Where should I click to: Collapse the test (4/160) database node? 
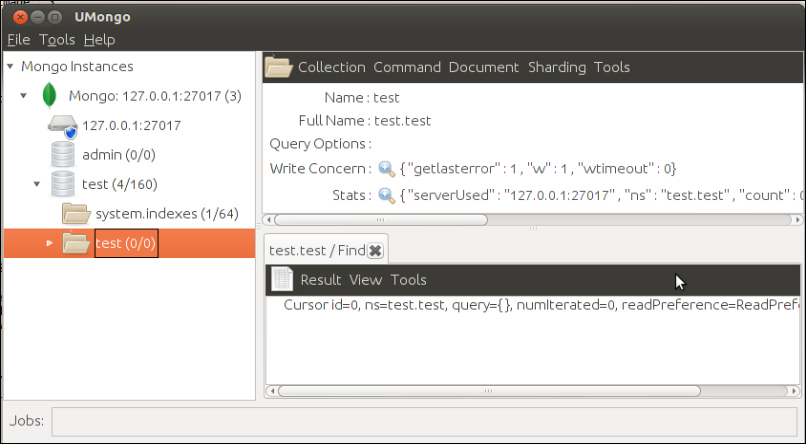37,184
